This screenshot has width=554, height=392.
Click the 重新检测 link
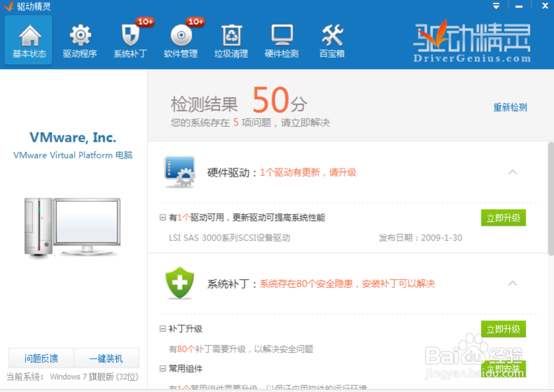(509, 107)
